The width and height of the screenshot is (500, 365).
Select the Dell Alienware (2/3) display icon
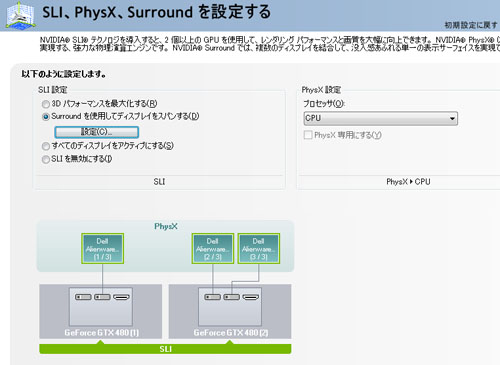click(213, 248)
